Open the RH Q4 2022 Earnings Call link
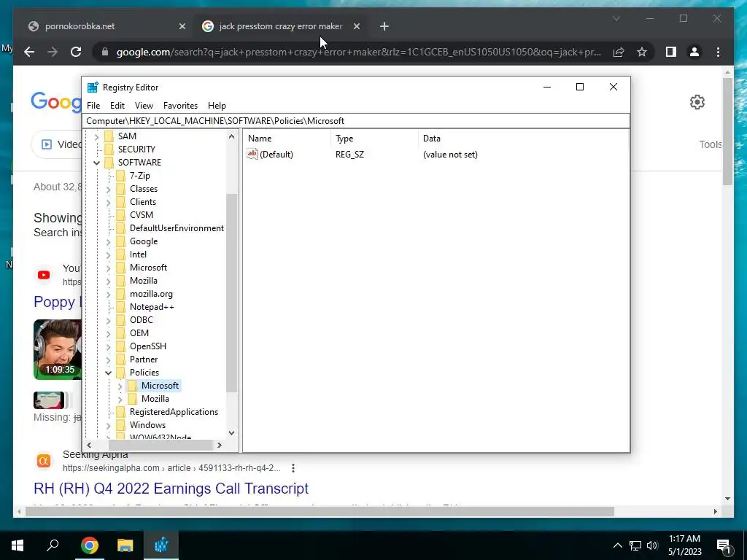This screenshot has width=747, height=560. pyautogui.click(x=171, y=489)
